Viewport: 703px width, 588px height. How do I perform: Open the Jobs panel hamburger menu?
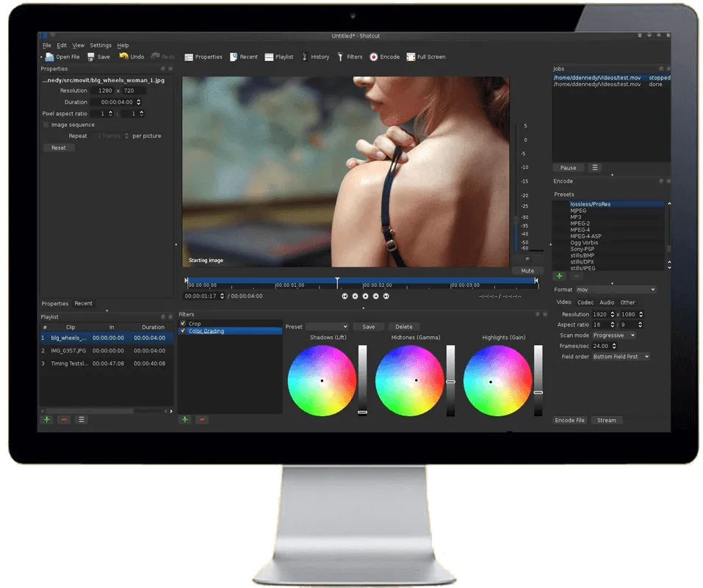595,167
